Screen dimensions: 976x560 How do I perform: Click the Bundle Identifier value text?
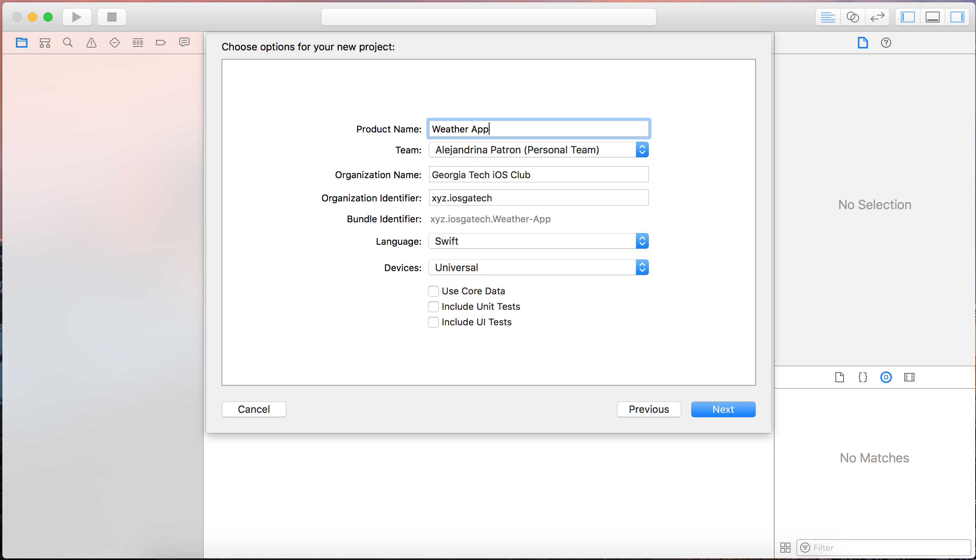click(490, 219)
